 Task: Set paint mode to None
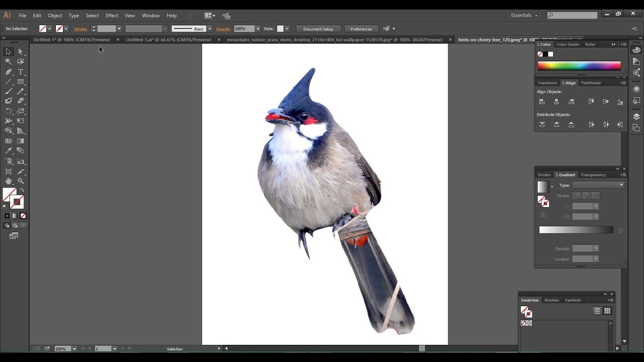23,216
